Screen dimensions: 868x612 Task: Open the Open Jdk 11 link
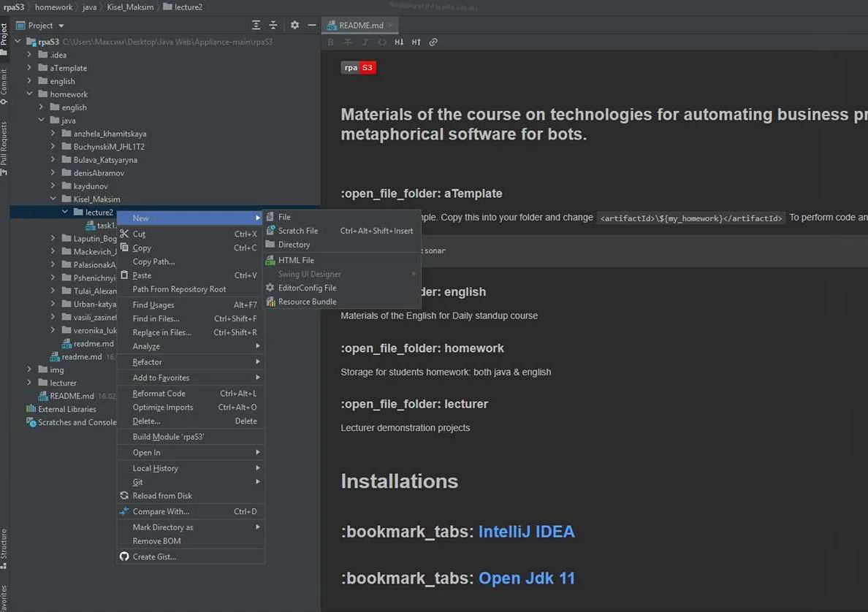coord(527,578)
